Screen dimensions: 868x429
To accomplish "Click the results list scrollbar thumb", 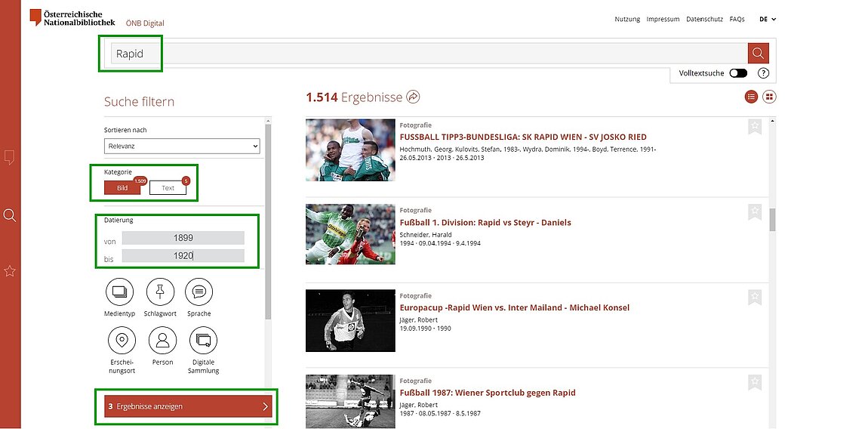I will click(x=772, y=220).
